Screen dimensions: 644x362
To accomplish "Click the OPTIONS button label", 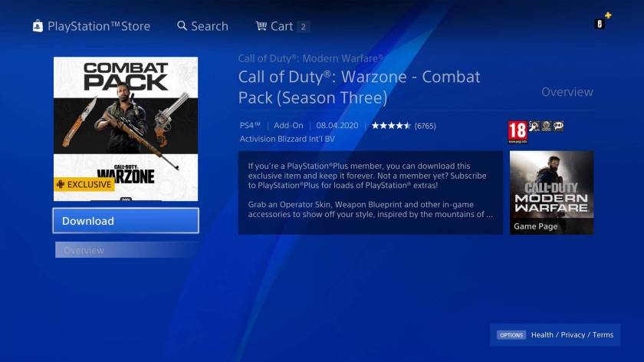I will pos(511,335).
